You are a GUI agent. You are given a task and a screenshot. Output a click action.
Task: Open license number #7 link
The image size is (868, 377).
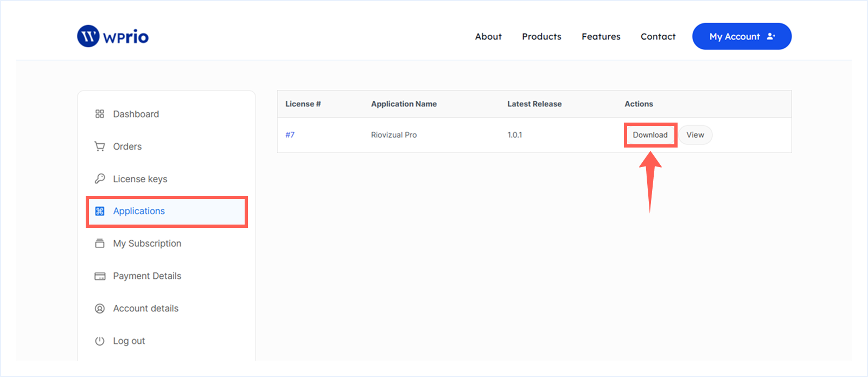point(290,135)
